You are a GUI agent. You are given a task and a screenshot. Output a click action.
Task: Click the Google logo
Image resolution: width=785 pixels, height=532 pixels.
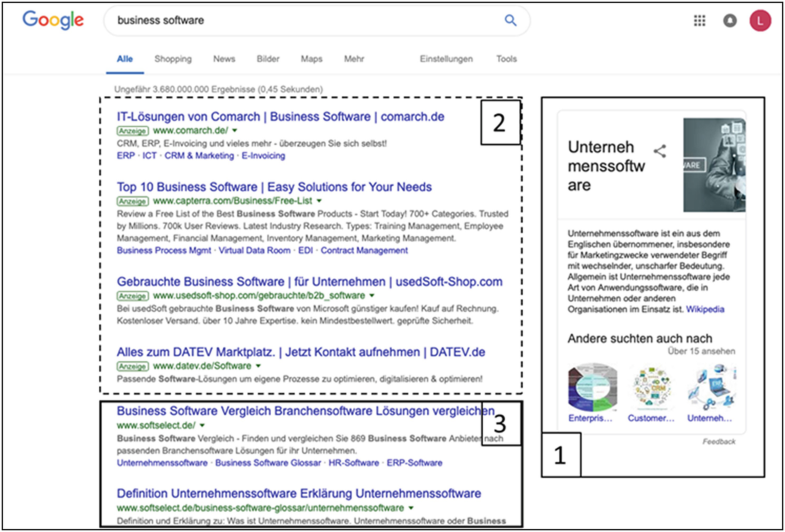coord(53,20)
